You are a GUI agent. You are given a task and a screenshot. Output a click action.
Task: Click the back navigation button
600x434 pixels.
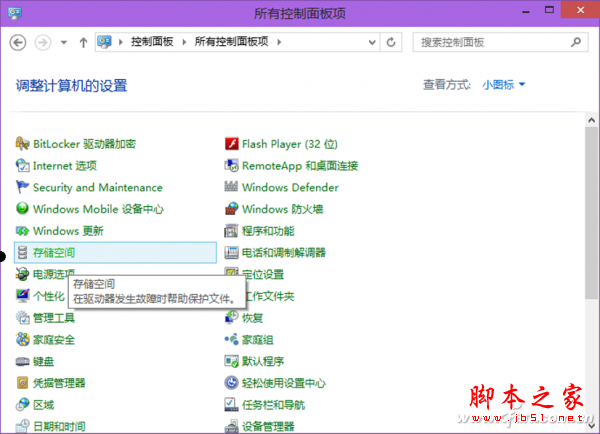tap(18, 42)
